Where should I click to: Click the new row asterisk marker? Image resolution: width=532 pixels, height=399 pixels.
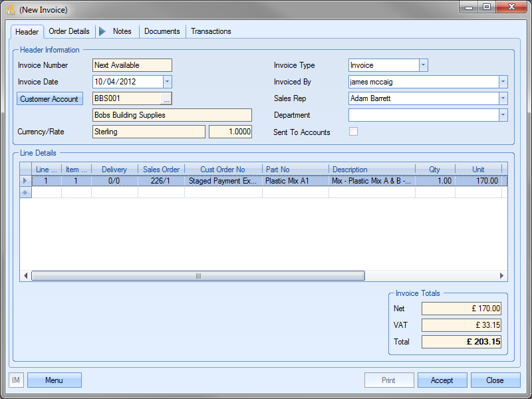click(26, 192)
